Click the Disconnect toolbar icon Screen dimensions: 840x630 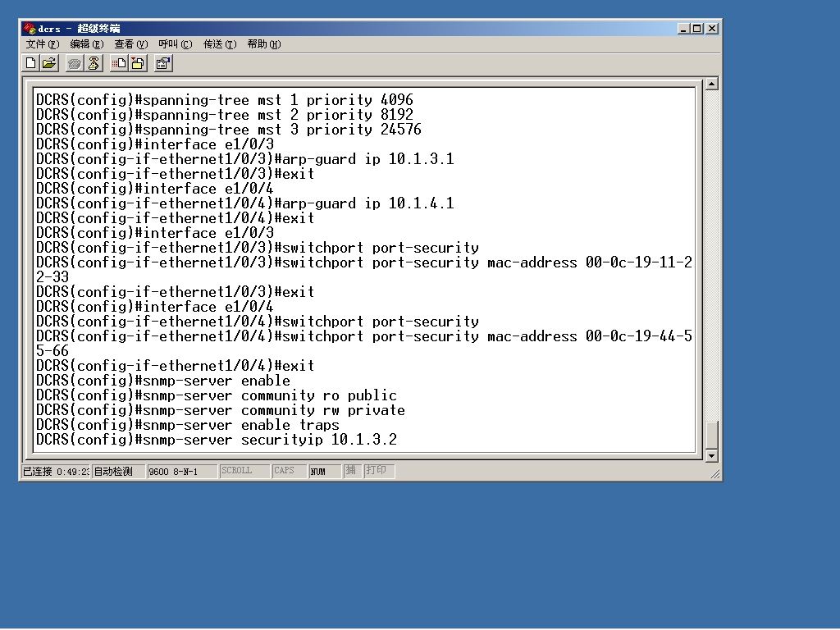point(94,64)
